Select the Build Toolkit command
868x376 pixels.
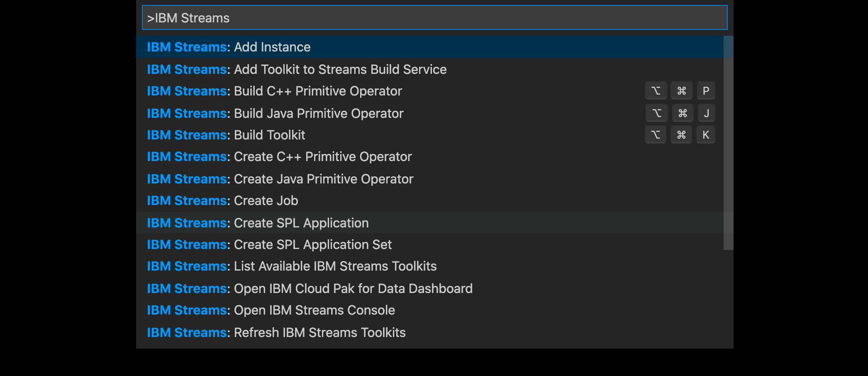[x=430, y=135]
